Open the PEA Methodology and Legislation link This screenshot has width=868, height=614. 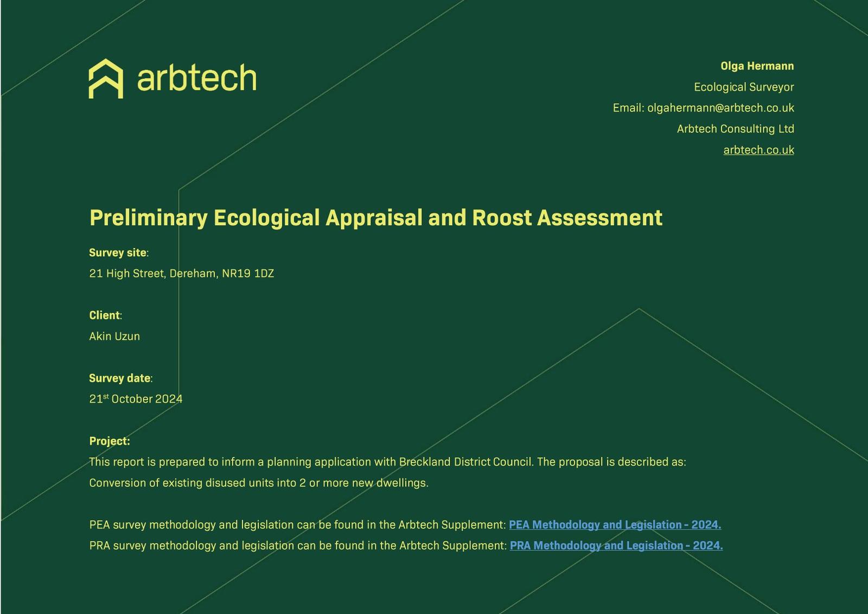tap(614, 525)
